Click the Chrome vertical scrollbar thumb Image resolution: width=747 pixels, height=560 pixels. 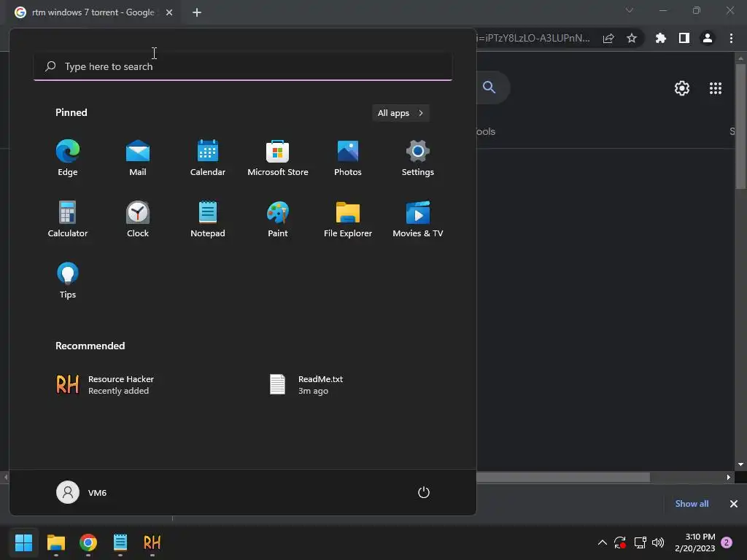[x=740, y=126]
